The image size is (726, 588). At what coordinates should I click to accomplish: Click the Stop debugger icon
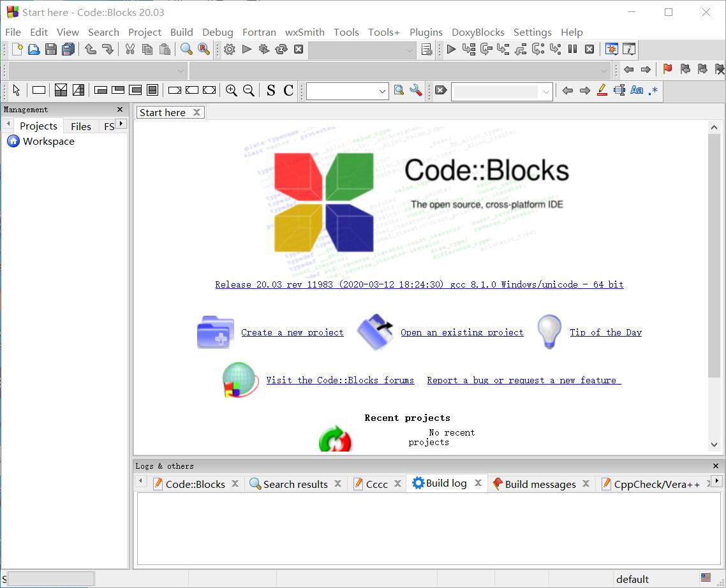pyautogui.click(x=589, y=49)
